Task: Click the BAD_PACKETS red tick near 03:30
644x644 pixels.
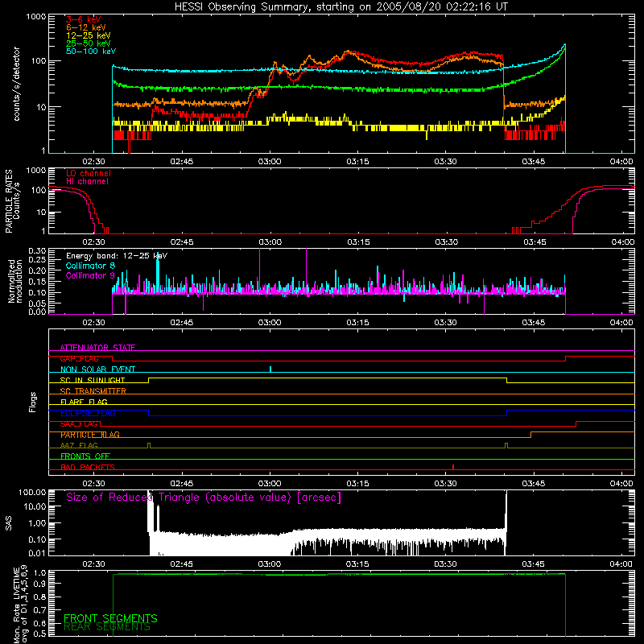Action: click(x=453, y=467)
